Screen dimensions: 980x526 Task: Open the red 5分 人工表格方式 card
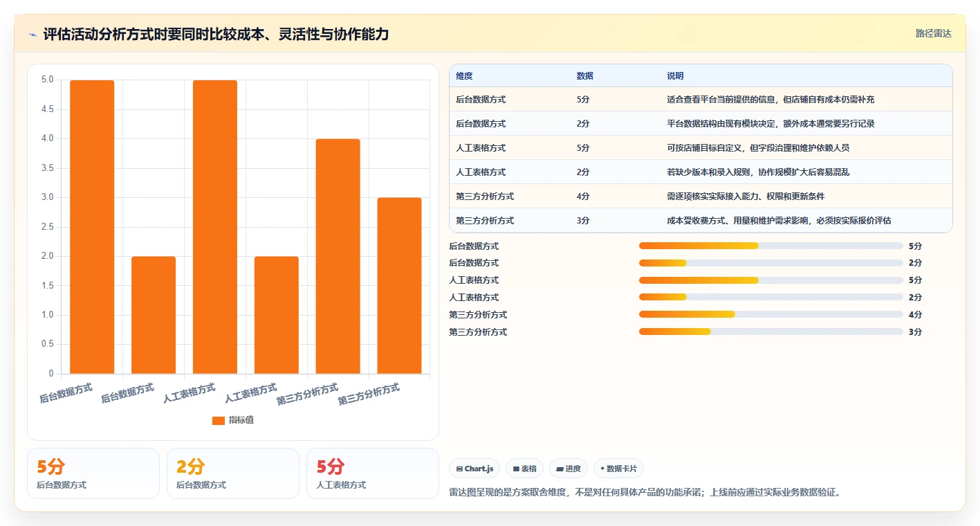[x=373, y=473]
